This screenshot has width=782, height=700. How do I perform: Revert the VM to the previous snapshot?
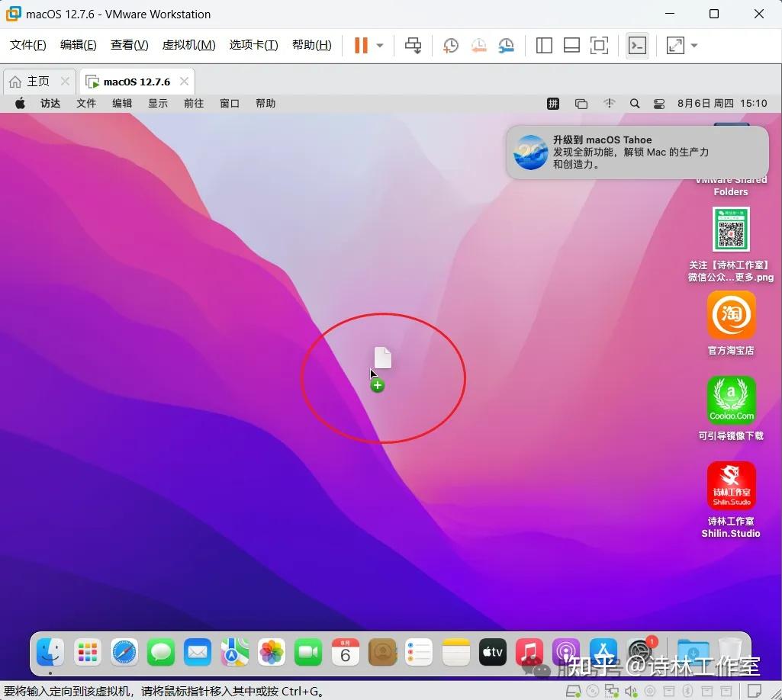pyautogui.click(x=478, y=46)
